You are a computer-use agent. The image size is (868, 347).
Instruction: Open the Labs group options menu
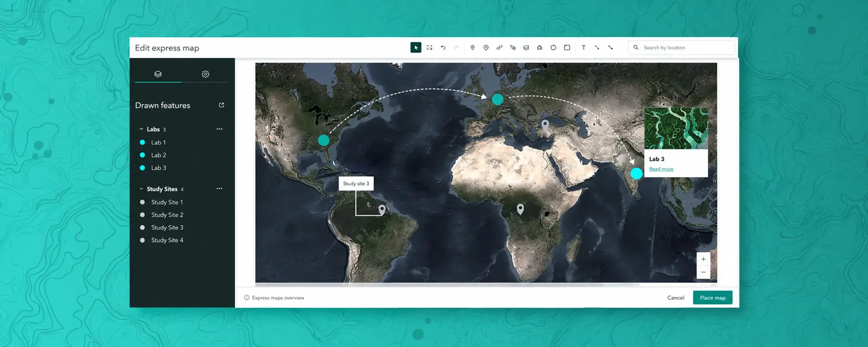(x=220, y=129)
